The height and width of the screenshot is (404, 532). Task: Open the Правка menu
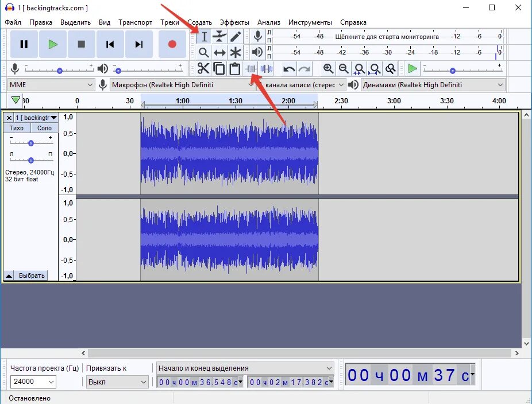pos(41,22)
